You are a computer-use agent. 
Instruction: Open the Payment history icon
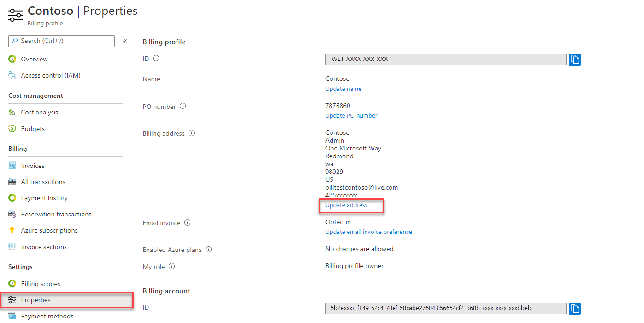pos(12,197)
